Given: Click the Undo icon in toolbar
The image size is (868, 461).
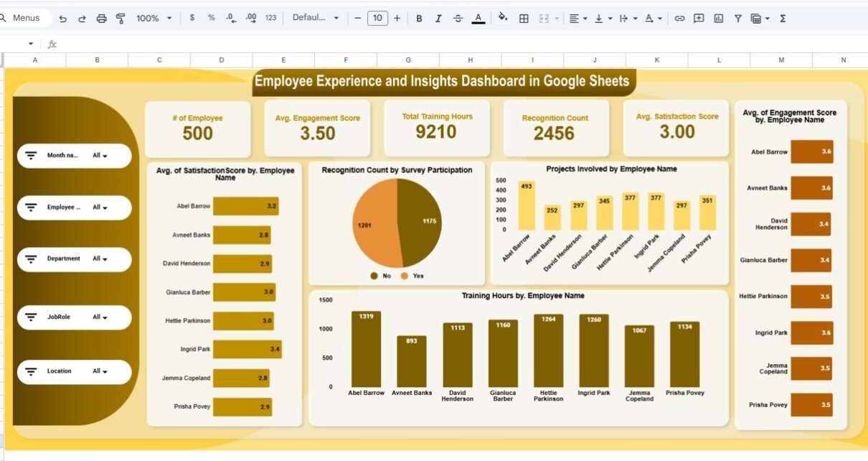Looking at the screenshot, I should pos(63,19).
